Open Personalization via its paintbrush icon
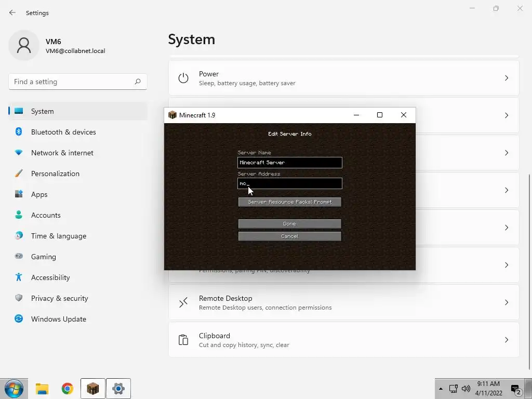532x399 pixels. pyautogui.click(x=19, y=174)
